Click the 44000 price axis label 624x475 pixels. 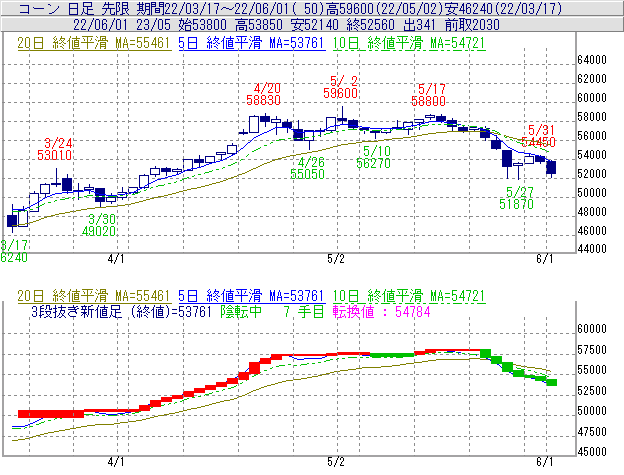592,249
